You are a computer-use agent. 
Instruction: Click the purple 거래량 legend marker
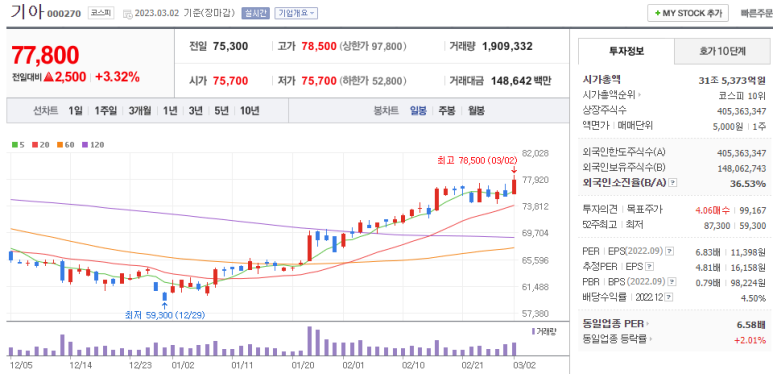coord(533,331)
